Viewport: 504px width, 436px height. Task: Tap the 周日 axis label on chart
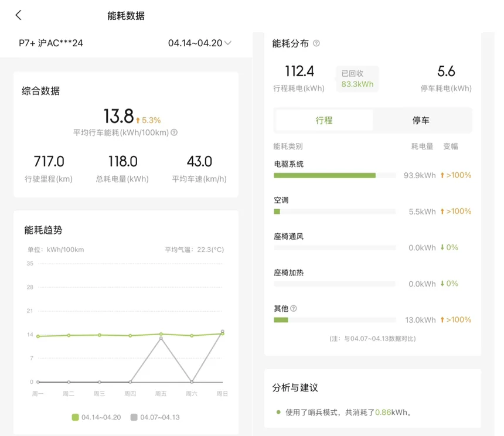[222, 394]
